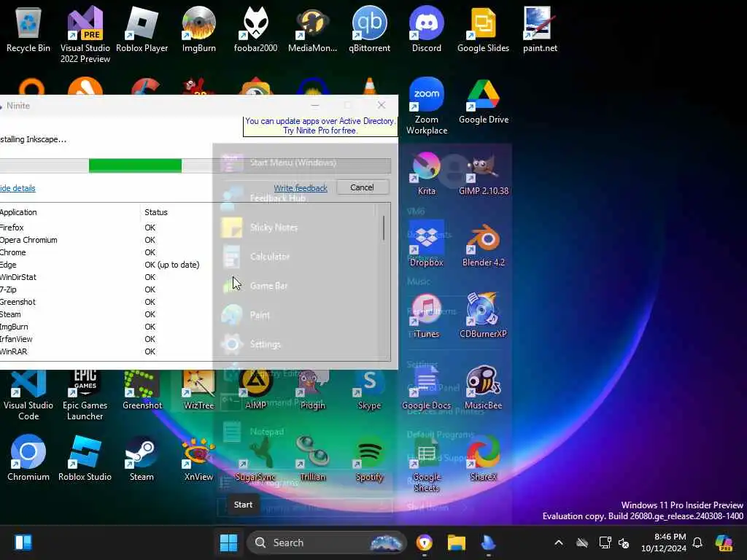This screenshot has height=560, width=747.
Task: Select the IrfanView row in the list
Action: click(x=188, y=339)
